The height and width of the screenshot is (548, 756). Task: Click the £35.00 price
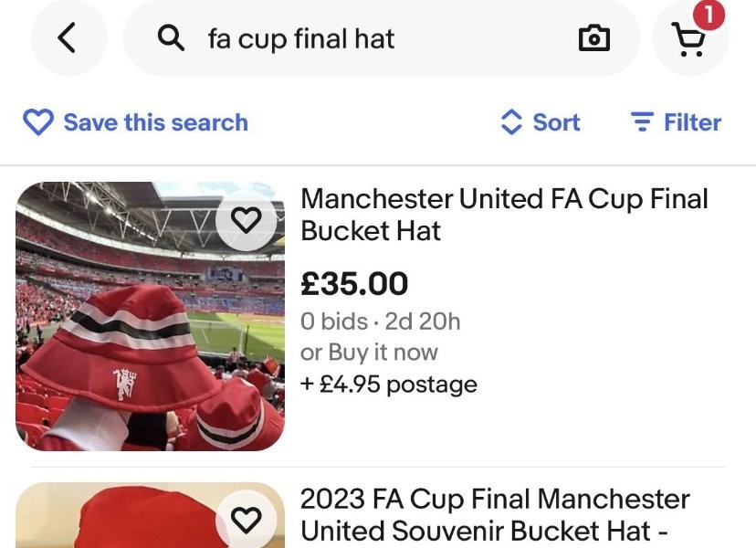[354, 284]
